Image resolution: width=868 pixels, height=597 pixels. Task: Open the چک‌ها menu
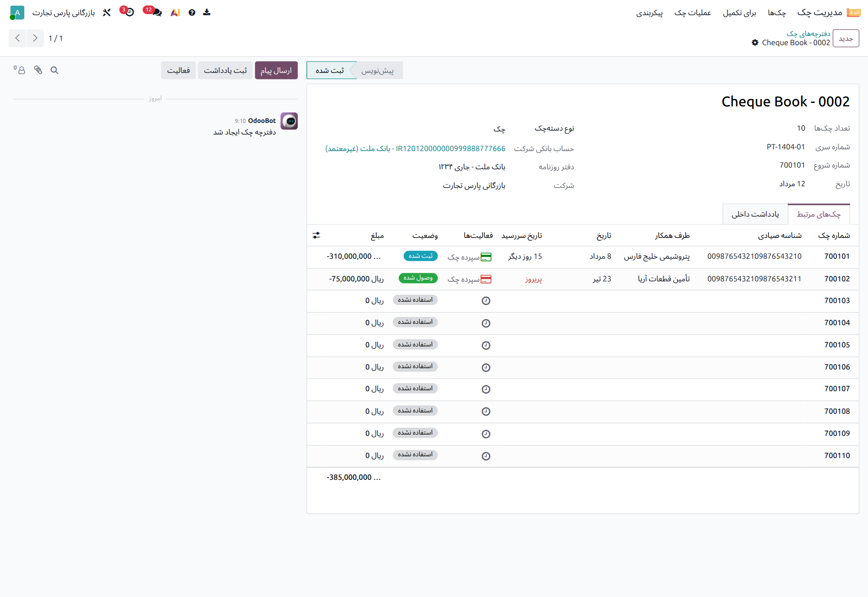click(777, 13)
